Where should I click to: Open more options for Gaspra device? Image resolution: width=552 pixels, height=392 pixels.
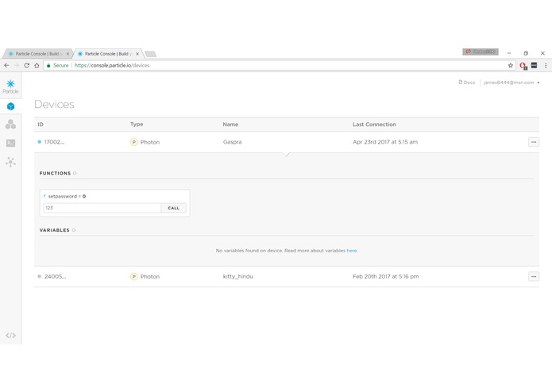pos(534,142)
